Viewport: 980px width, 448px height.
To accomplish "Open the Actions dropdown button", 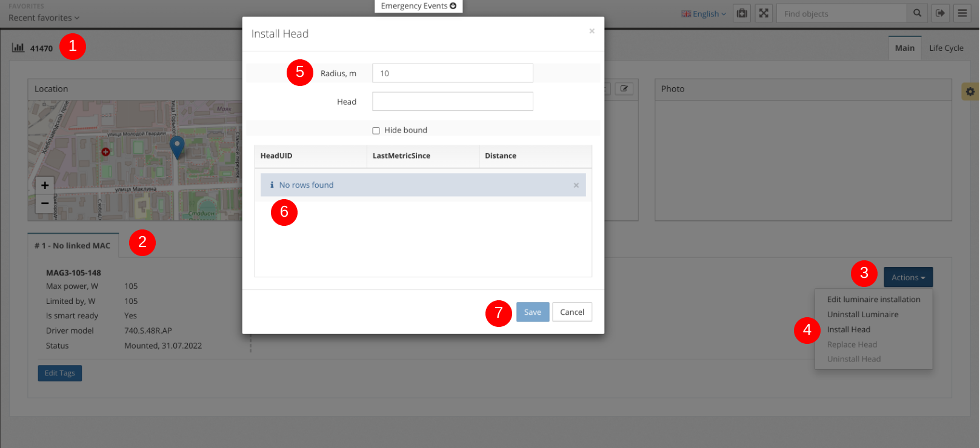I will point(907,277).
